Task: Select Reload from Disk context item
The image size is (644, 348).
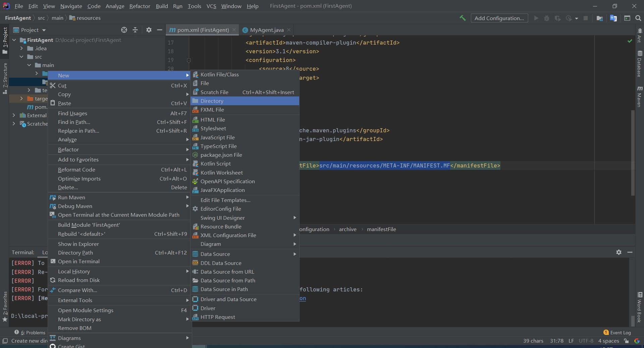Action: (119, 280)
